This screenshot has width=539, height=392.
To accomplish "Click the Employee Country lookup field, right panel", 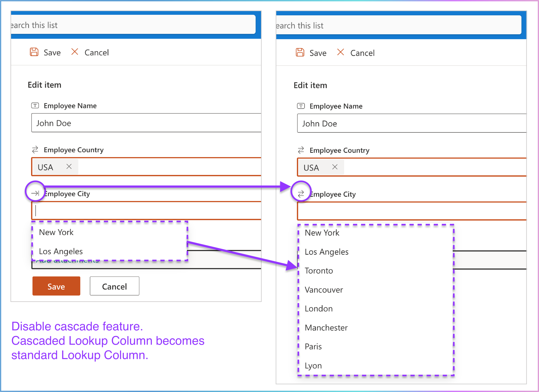I will (x=412, y=167).
